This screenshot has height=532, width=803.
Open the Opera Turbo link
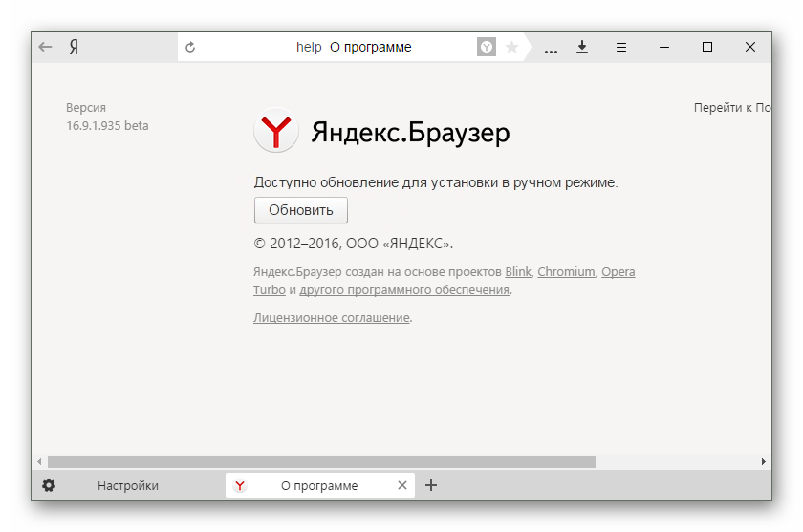click(x=619, y=271)
